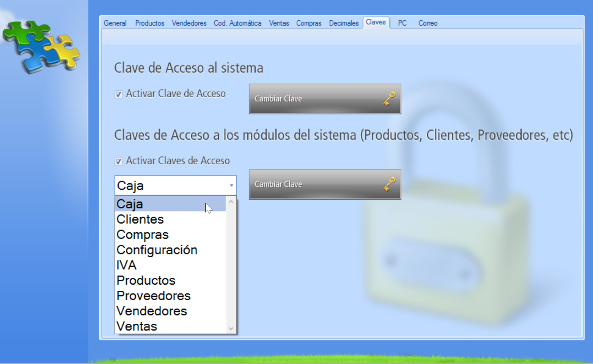Open the PC tab
Image resolution: width=593 pixels, height=364 pixels.
pos(402,23)
